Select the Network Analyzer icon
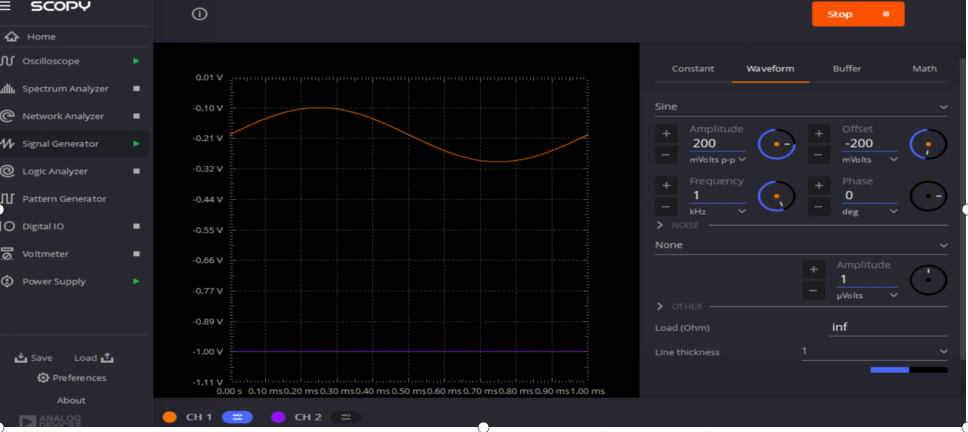 click(7, 116)
